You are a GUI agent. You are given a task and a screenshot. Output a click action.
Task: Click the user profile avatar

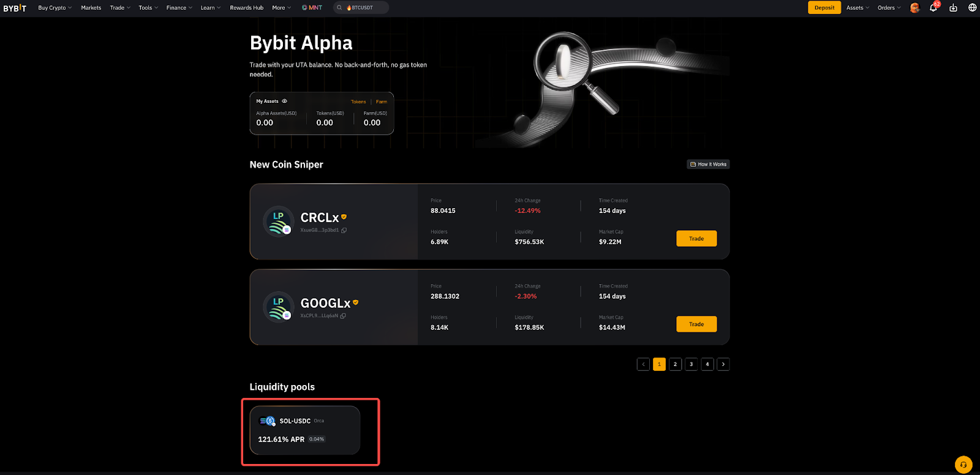[915, 8]
